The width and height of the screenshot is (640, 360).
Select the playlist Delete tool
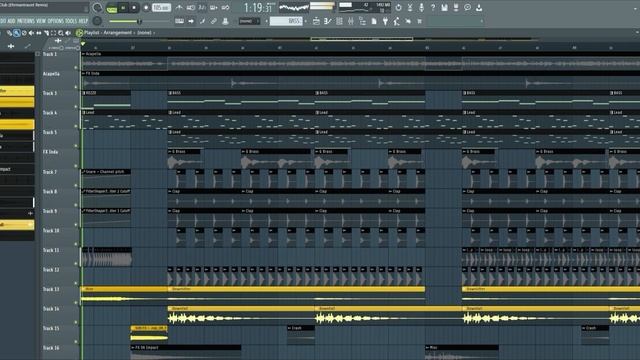pos(24,33)
